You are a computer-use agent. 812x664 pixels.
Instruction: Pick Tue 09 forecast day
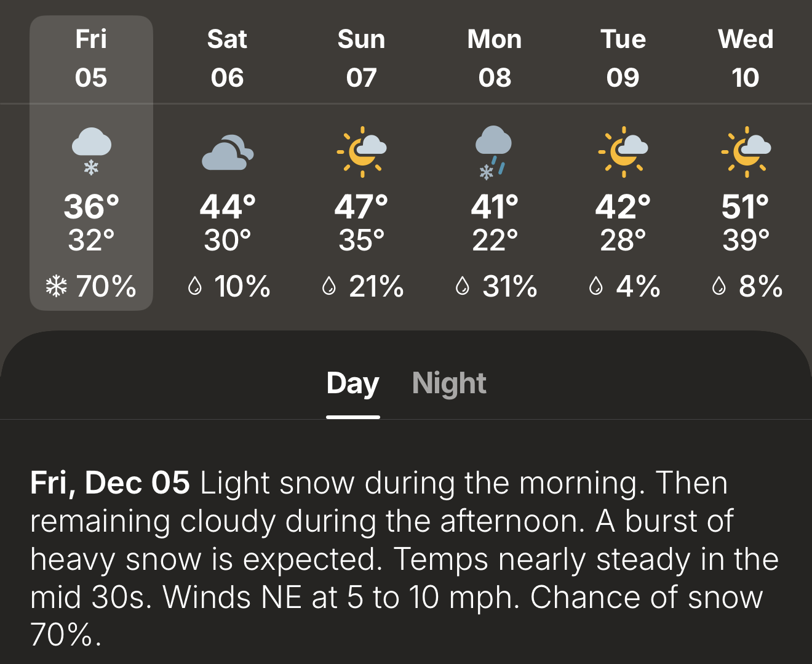pos(623,58)
